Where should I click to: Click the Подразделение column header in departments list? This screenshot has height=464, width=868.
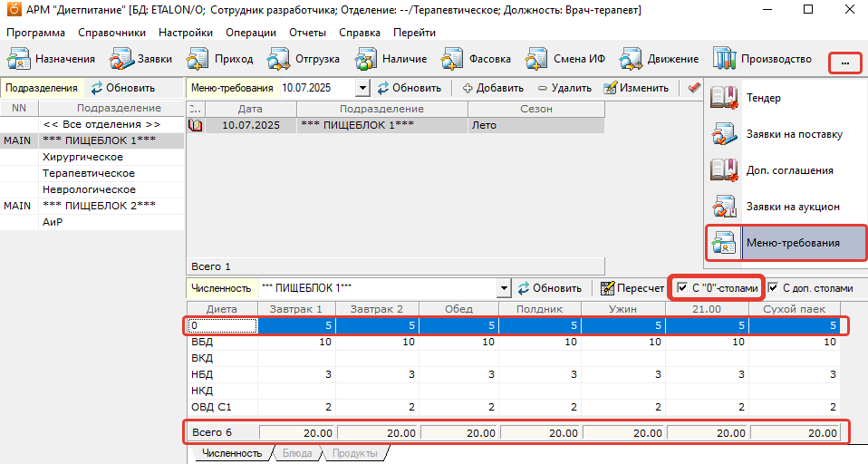point(111,108)
